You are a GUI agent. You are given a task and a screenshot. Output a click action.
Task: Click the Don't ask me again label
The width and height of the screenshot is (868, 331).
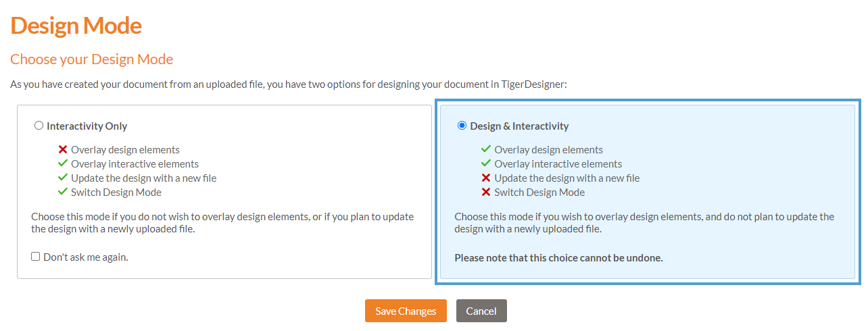pos(86,257)
